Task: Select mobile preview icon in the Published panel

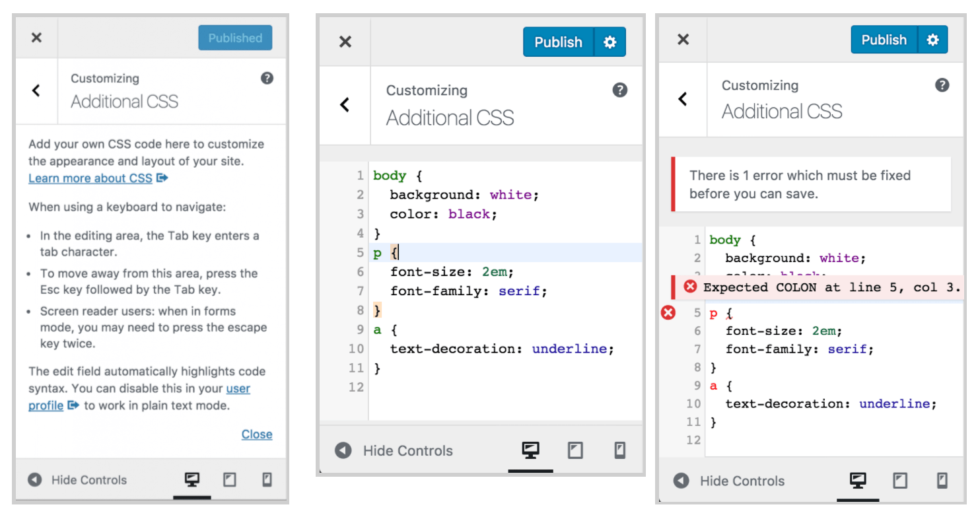Action: pos(267,480)
